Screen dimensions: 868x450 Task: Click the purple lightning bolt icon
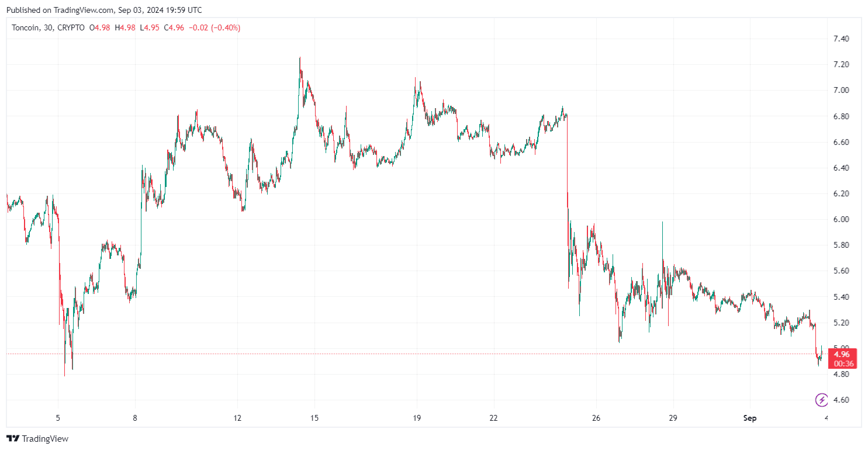[822, 400]
